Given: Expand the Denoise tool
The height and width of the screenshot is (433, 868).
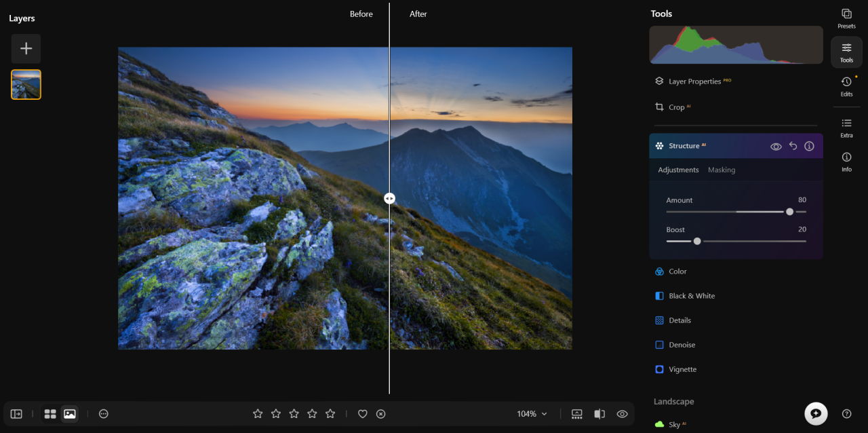Looking at the screenshot, I should [736, 345].
